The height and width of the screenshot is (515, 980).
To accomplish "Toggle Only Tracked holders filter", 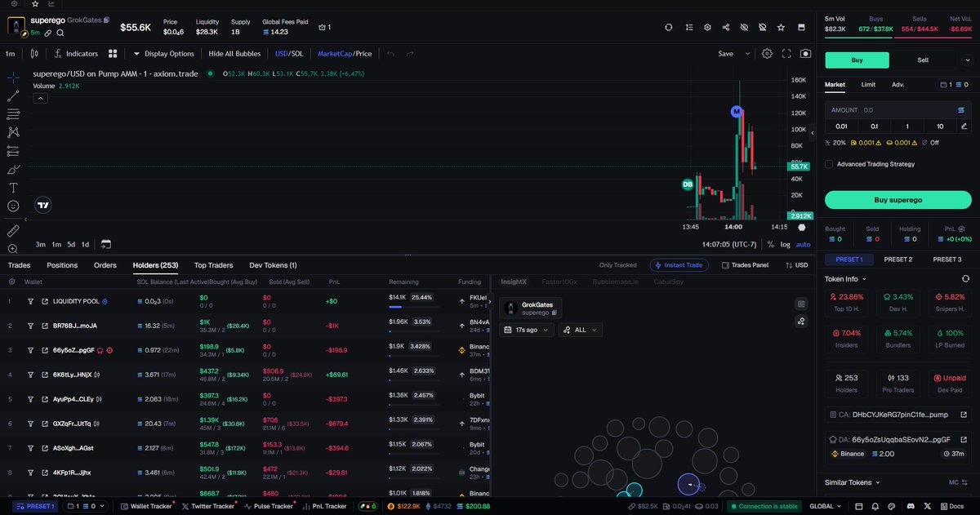I will 617,265.
